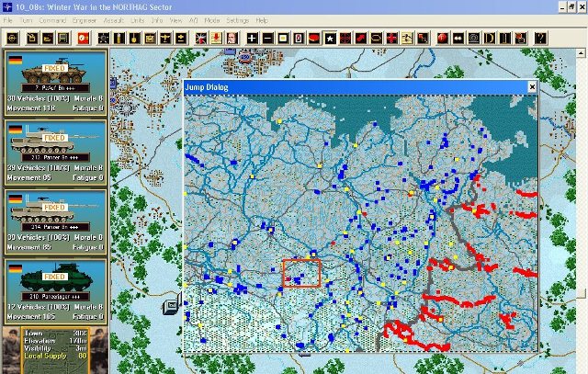
Task: Toggle the white star toolbar button
Action: [x=329, y=38]
